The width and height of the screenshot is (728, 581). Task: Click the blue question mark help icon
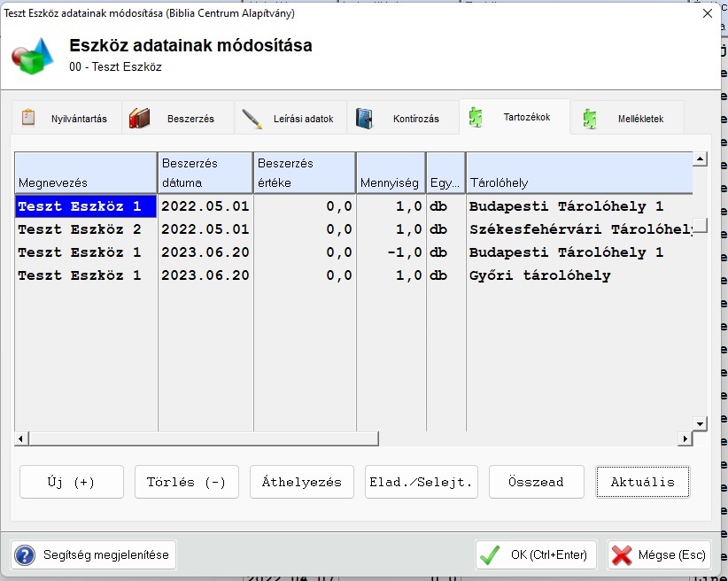coord(25,555)
